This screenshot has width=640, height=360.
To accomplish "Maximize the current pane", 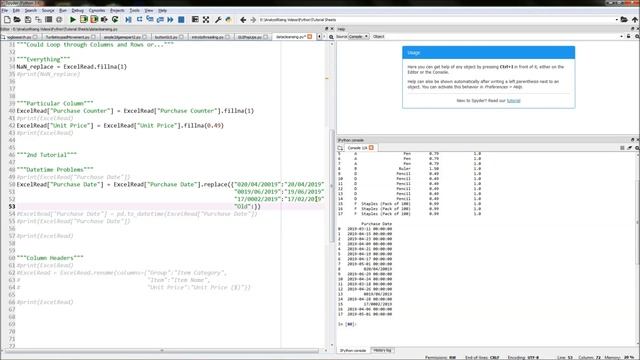I will [x=195, y=19].
